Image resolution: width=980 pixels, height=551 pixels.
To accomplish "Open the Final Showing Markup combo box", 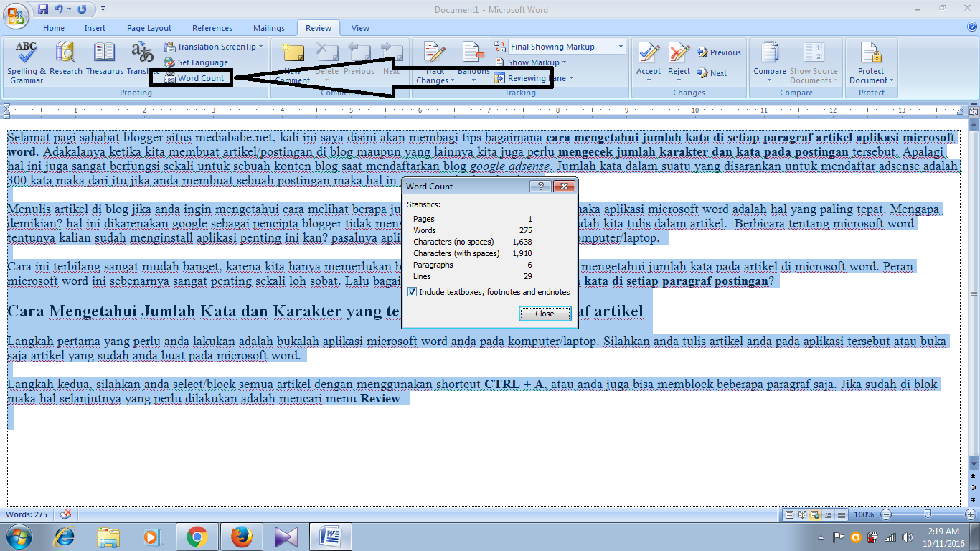I will pyautogui.click(x=567, y=47).
